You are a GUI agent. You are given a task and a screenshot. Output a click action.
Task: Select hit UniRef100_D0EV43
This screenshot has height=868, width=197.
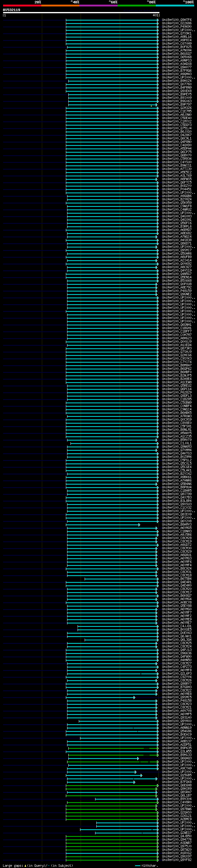pos(176,633)
